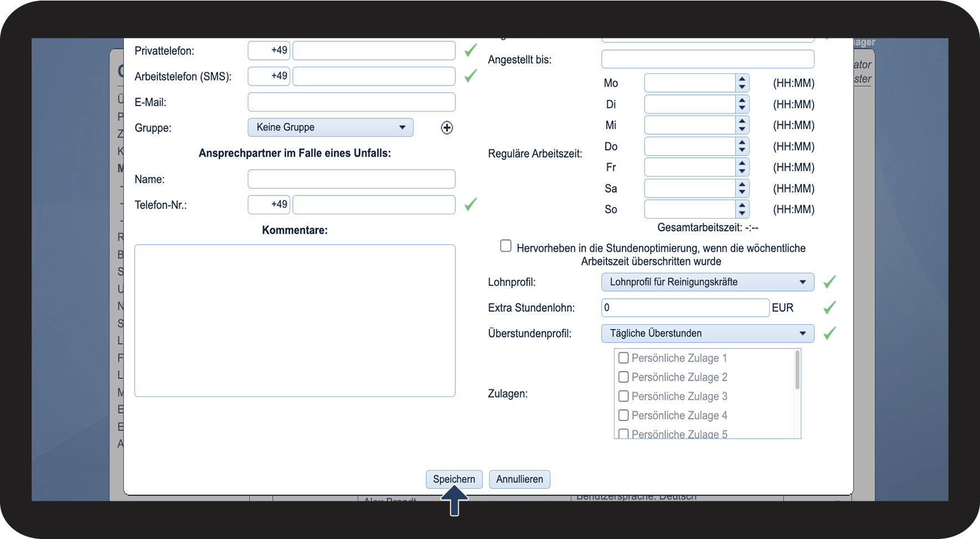Check Persönliche Zulage 1

(x=623, y=358)
